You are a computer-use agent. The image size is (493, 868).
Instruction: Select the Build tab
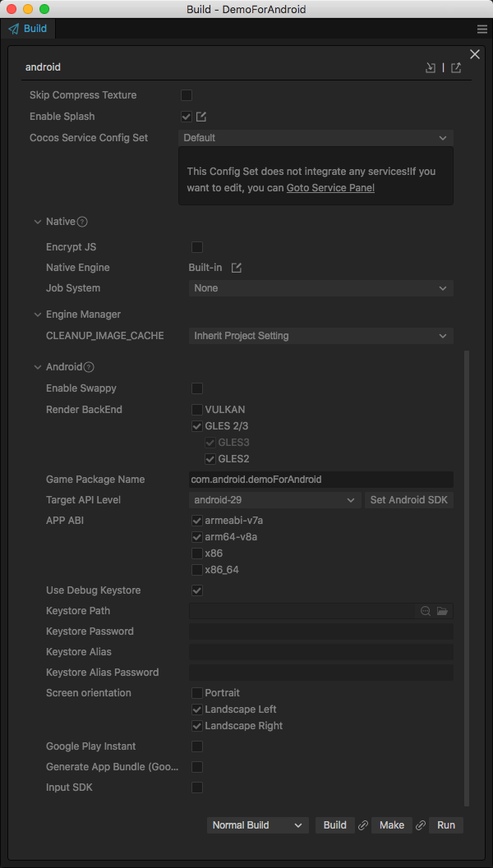pos(29,29)
